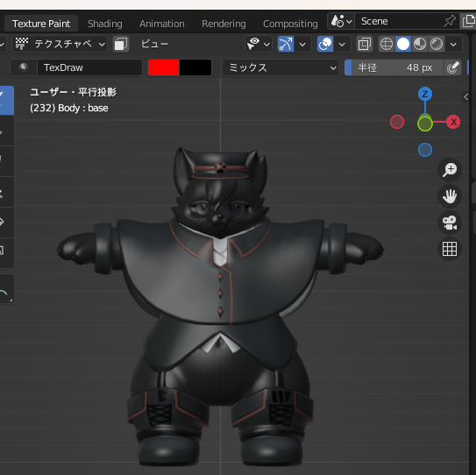Switch to wireframe viewport shading
476x475 pixels.
pos(387,44)
